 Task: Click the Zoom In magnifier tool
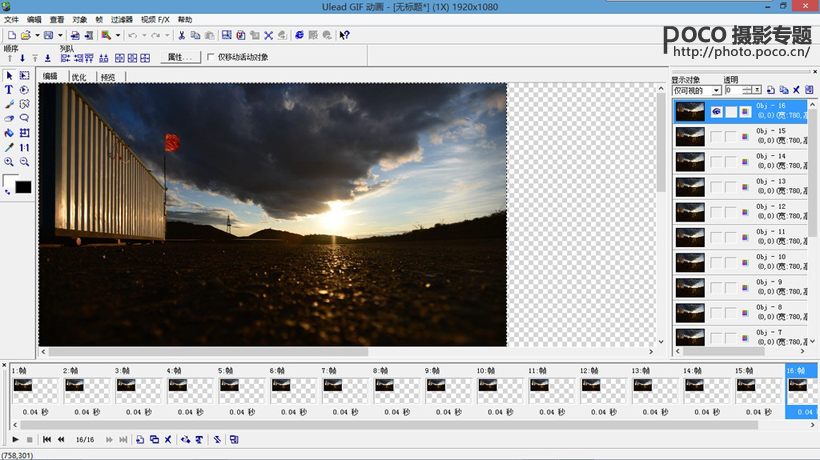click(x=9, y=162)
